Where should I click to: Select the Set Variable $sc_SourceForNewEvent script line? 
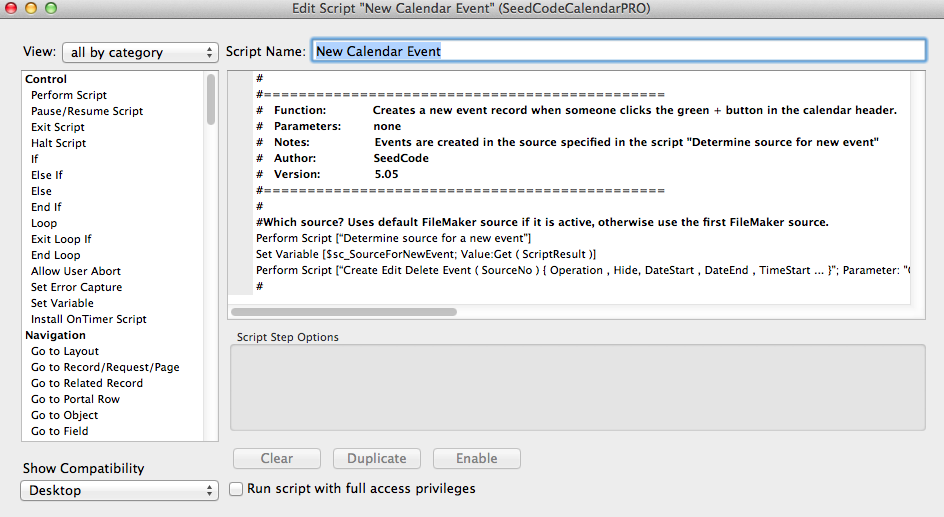426,254
